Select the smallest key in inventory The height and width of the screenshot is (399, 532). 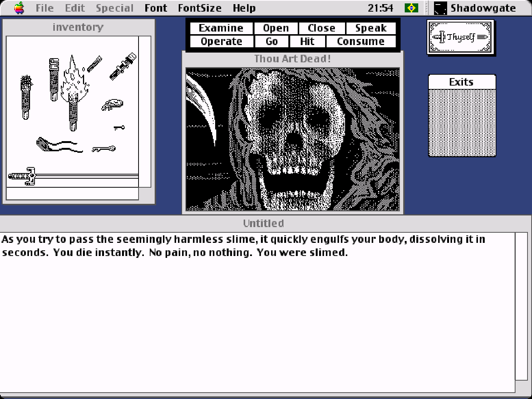(119, 128)
